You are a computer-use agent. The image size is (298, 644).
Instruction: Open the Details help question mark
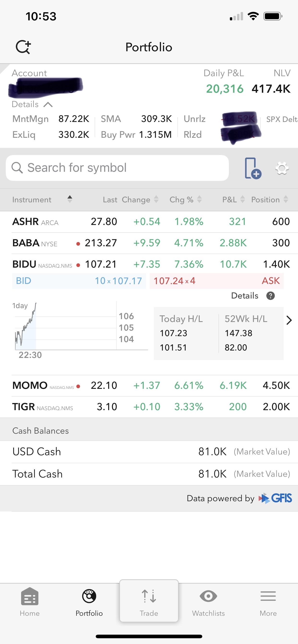click(x=270, y=296)
